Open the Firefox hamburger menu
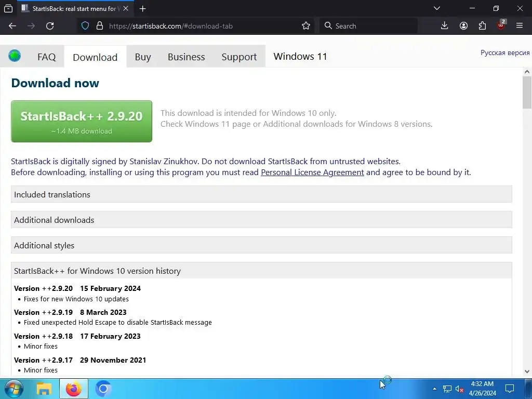 click(x=520, y=26)
